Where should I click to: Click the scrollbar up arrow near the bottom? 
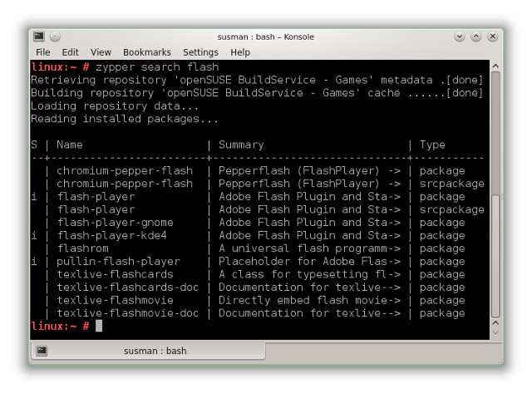pos(495,323)
